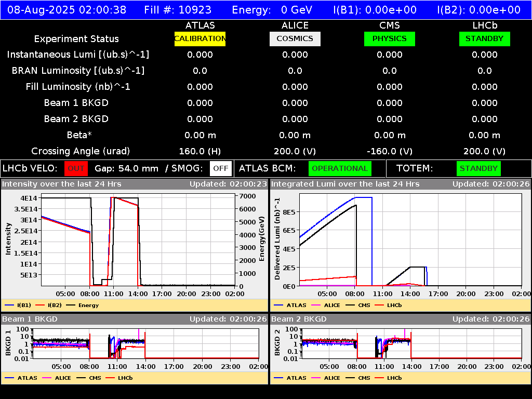532x399 pixels.
Task: Click the ALICE COSMICS status badge
Action: pos(295,38)
